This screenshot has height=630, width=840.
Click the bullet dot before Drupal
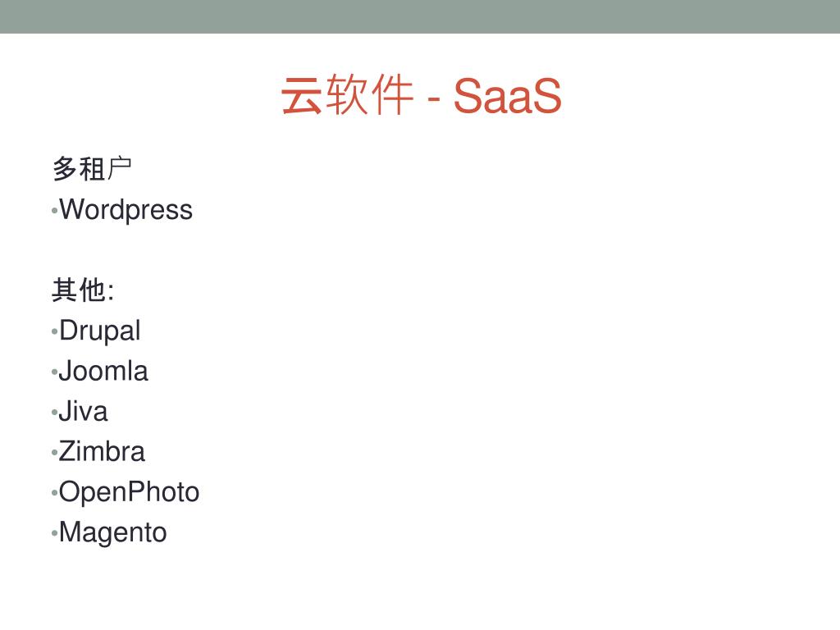[x=54, y=332]
